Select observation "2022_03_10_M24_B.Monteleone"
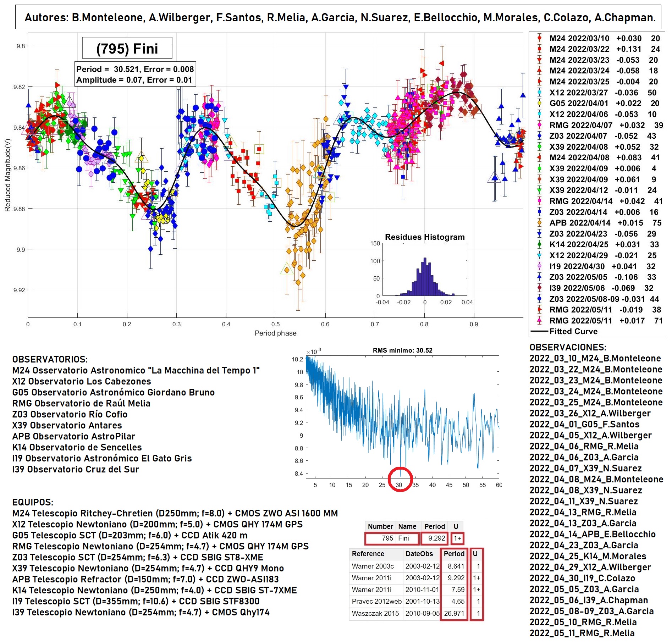The image size is (672, 642). coord(595,358)
